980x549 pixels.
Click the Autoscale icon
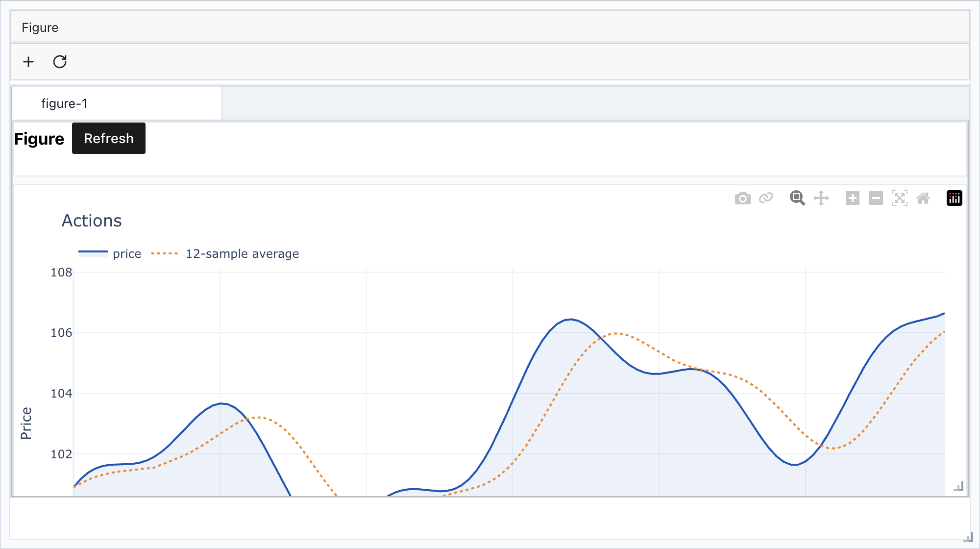click(900, 198)
